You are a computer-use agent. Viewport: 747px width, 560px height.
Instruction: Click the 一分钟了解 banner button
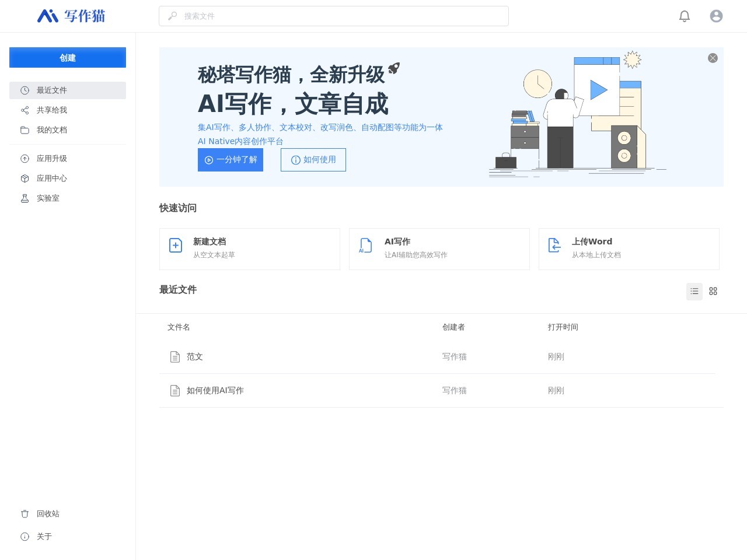coord(230,159)
